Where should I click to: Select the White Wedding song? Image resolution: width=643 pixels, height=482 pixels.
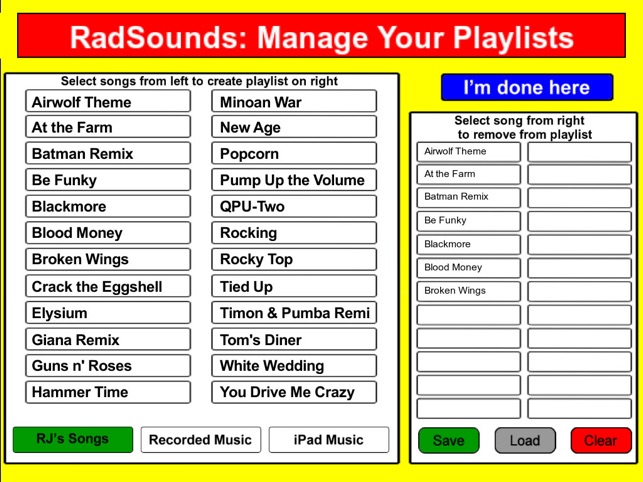[x=294, y=365]
